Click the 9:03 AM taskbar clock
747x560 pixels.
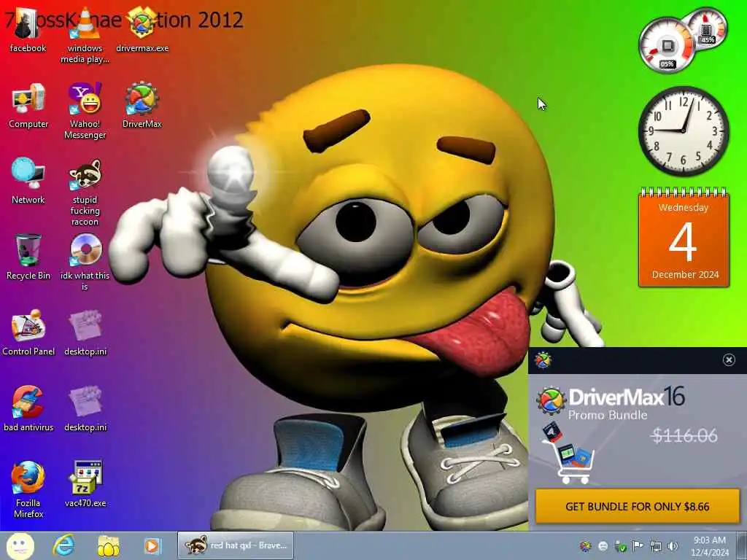(x=710, y=546)
